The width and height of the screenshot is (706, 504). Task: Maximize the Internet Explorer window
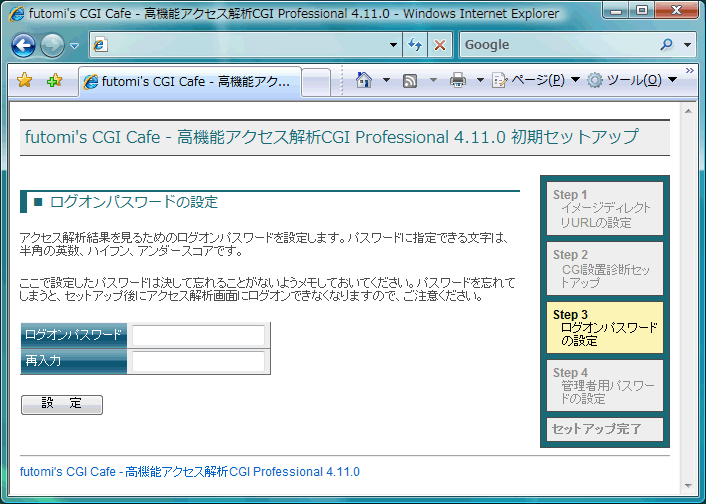click(642, 9)
